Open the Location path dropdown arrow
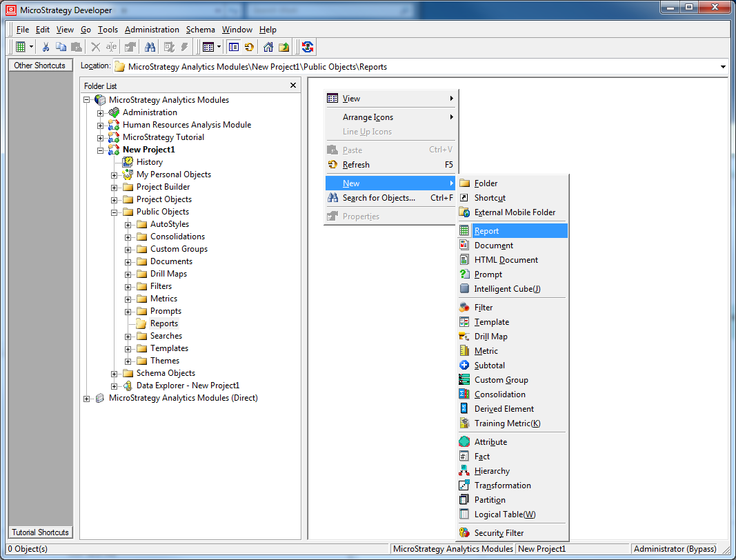 pos(723,67)
